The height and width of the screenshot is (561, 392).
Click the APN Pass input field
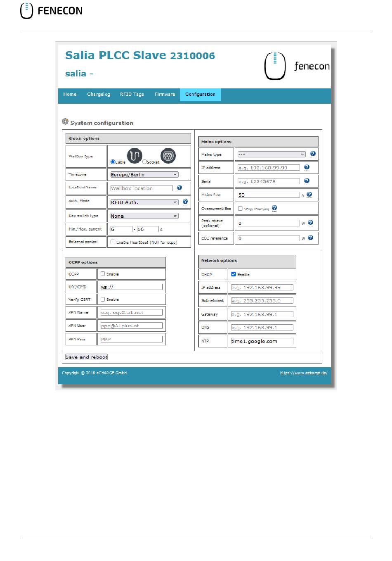click(132, 339)
